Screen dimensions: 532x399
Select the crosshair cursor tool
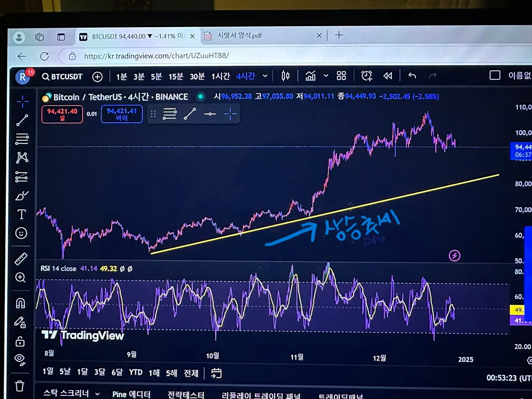[x=22, y=101]
